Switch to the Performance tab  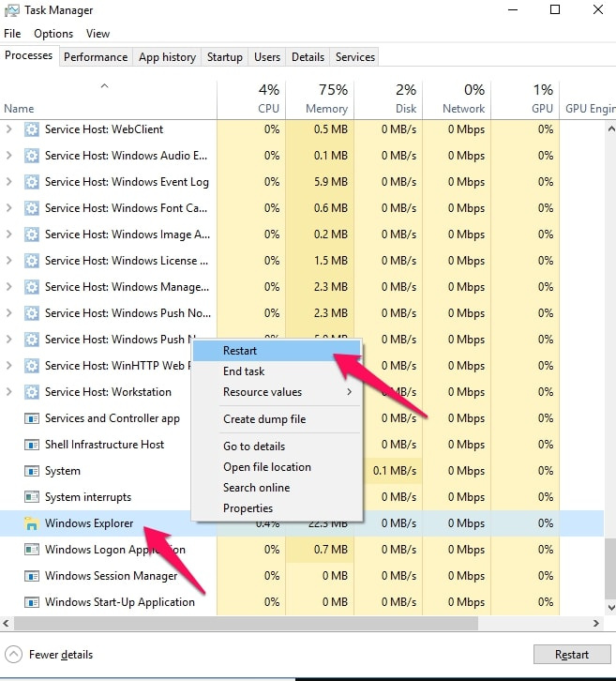coord(96,57)
